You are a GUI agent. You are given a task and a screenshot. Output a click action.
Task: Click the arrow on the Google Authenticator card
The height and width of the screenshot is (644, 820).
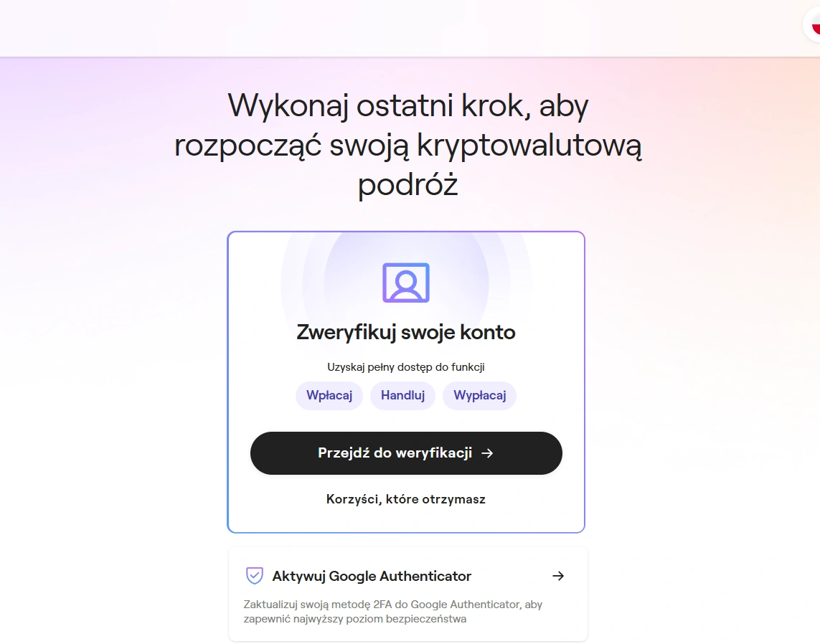pyautogui.click(x=558, y=576)
